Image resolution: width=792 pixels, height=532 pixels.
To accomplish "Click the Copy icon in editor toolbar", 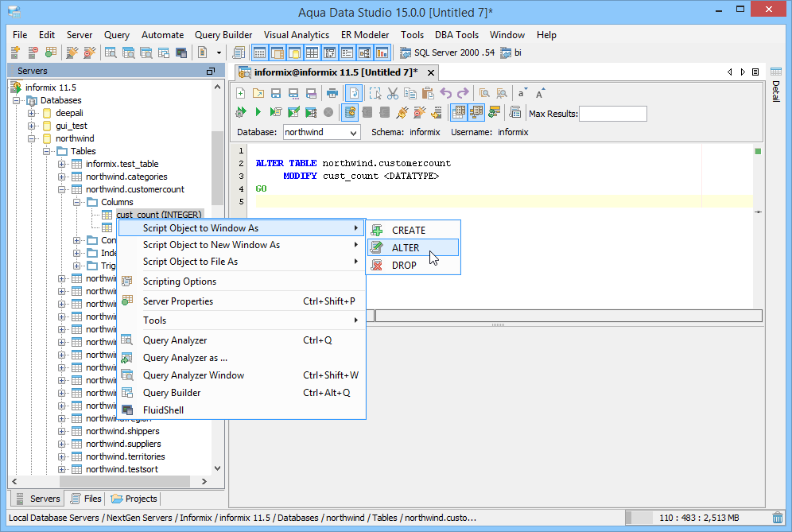I will (410, 94).
